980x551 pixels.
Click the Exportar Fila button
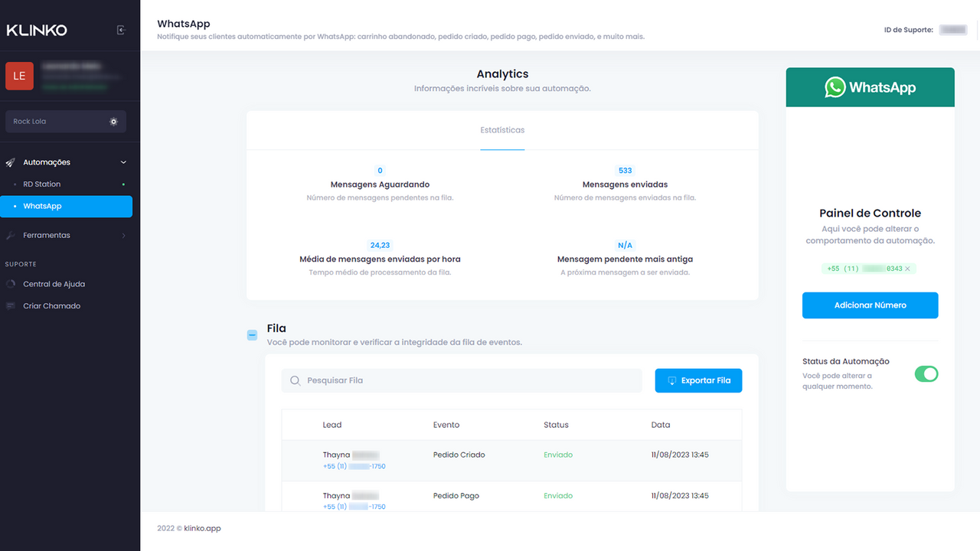click(698, 380)
